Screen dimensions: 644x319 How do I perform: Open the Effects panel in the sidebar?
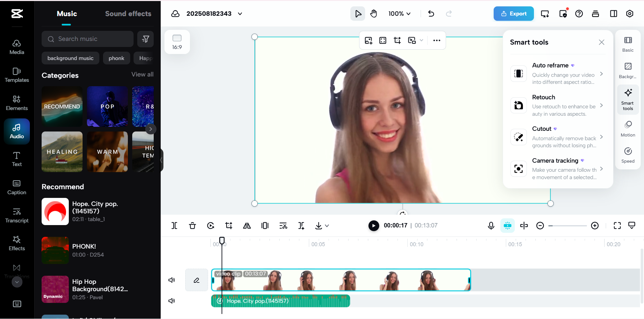(16, 243)
